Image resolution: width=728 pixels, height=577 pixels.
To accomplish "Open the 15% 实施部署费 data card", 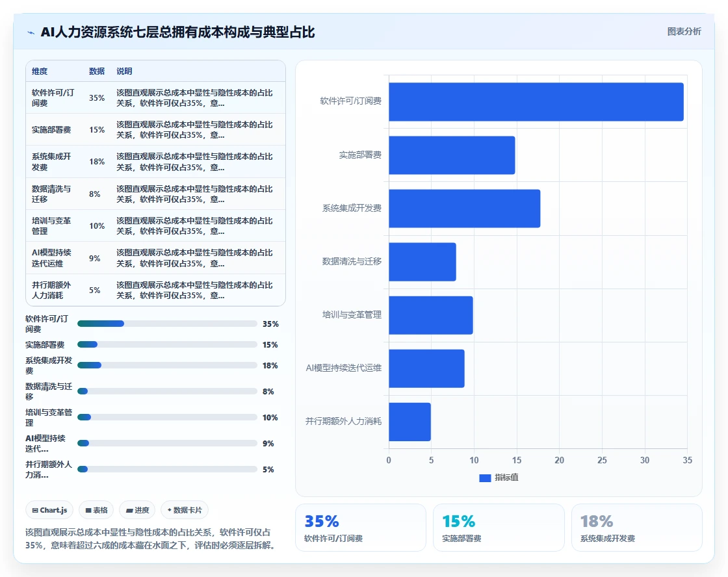I will (499, 528).
